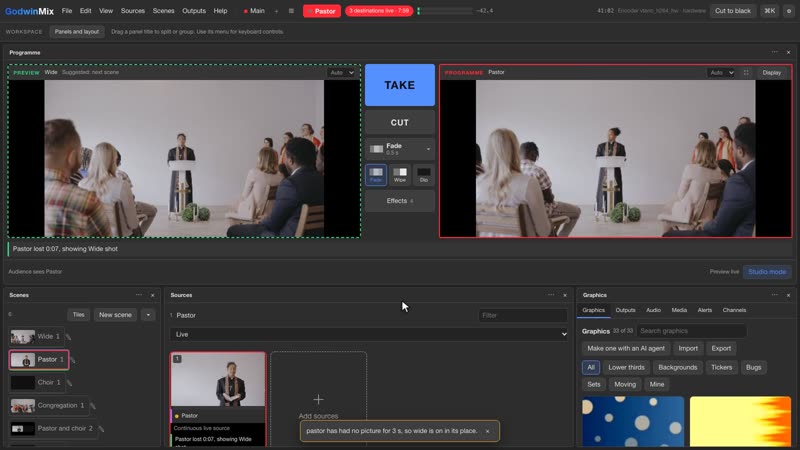Open the New scene dropdown arrow
Image resolution: width=800 pixels, height=450 pixels.
[148, 315]
